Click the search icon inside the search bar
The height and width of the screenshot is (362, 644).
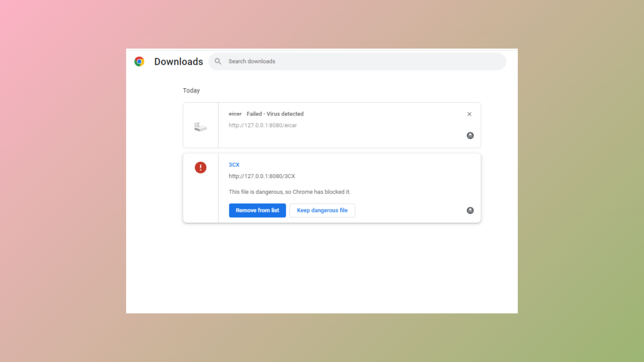(218, 61)
